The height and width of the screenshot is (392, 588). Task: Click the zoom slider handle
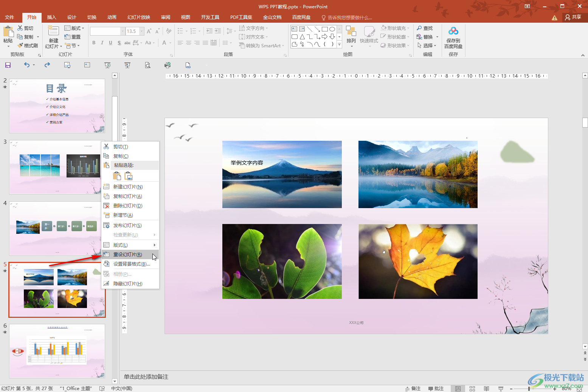[529, 389]
